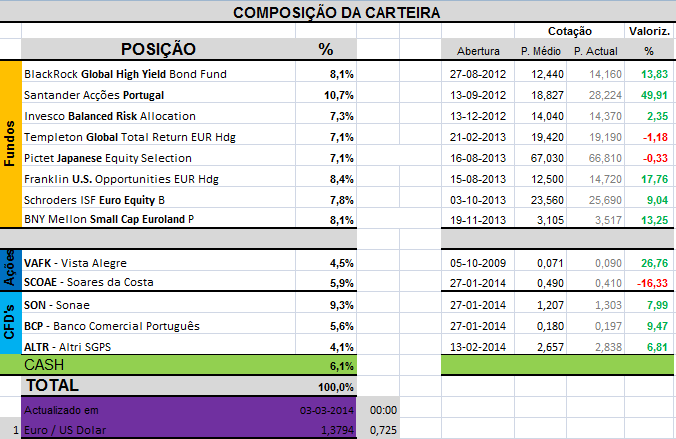Click BNY Mellon current price 3,517
The height and width of the screenshot is (439, 676).
(602, 221)
